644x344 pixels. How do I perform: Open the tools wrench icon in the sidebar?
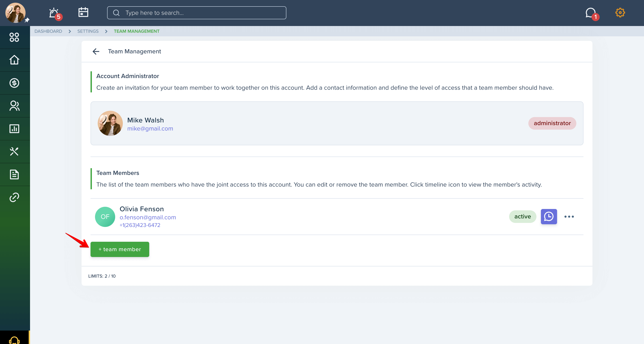click(x=14, y=151)
